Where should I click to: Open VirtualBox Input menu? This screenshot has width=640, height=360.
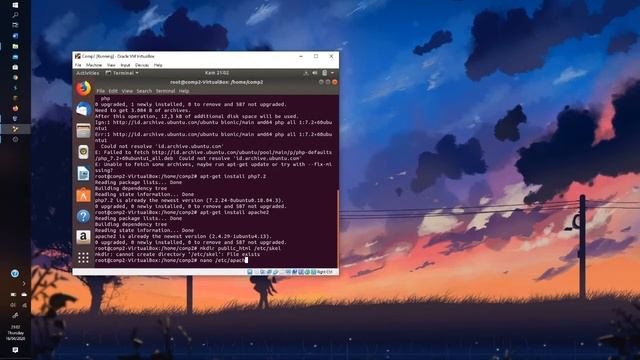click(x=125, y=65)
